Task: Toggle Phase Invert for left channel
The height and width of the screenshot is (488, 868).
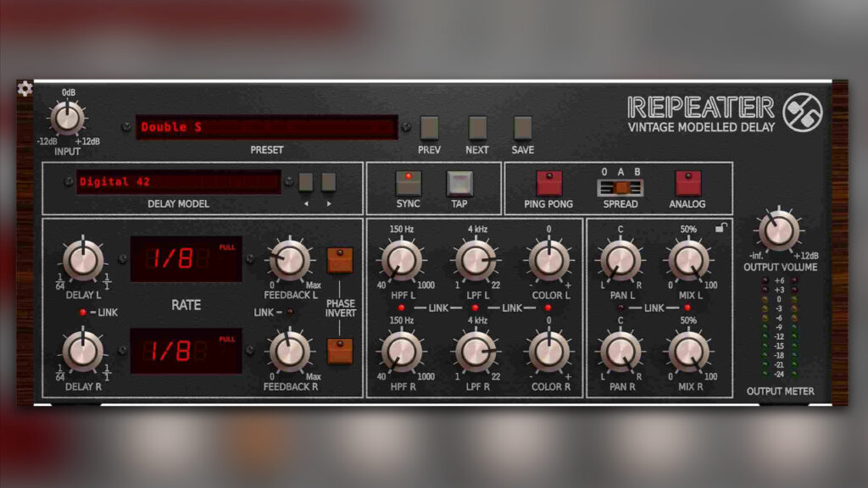Action: [x=340, y=260]
